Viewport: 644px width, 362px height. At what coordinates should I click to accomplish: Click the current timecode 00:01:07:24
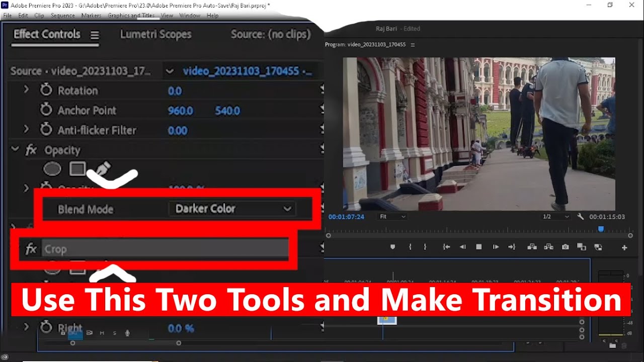(346, 217)
